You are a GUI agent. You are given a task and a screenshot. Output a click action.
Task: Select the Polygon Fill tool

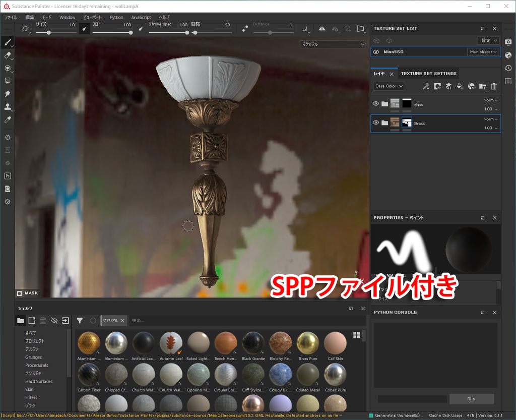tap(8, 81)
